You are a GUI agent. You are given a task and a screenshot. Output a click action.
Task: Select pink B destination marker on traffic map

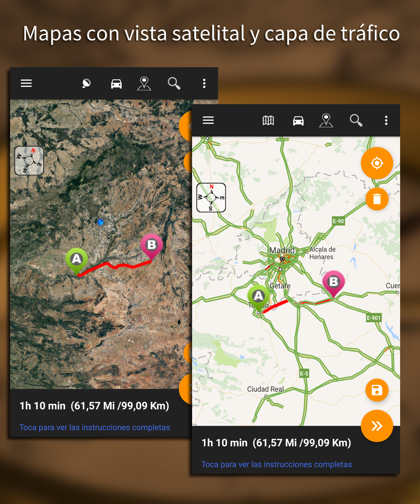[333, 283]
